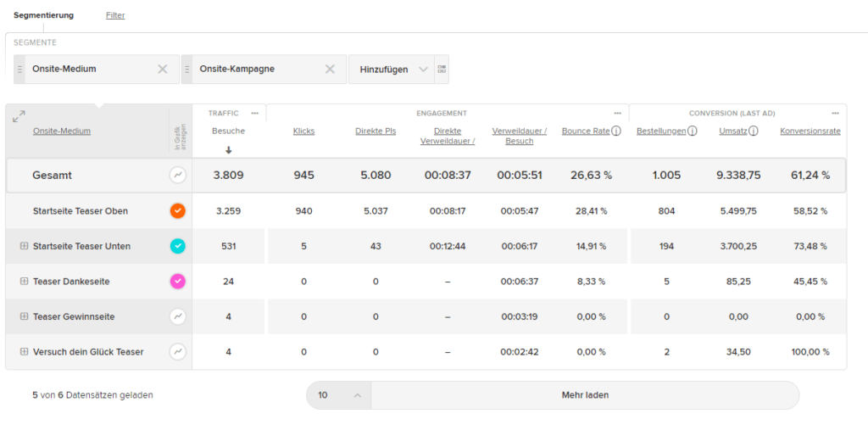868x447 pixels.
Task: Toggle chart display for Gesamt row
Action: [178, 176]
